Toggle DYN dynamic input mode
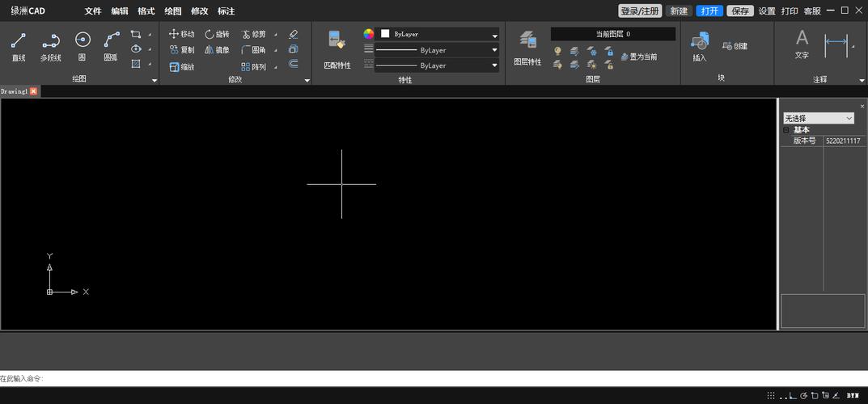The width and height of the screenshot is (868, 404). (x=853, y=396)
